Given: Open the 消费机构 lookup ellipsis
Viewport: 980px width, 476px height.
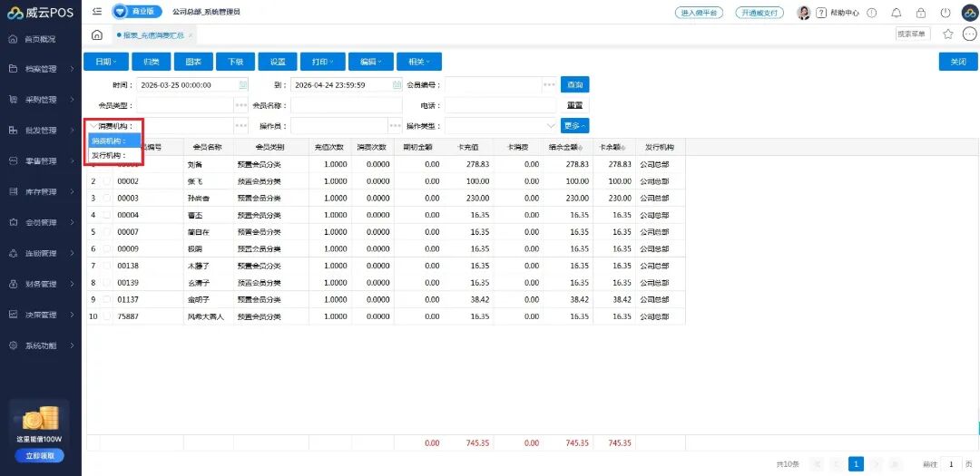Looking at the screenshot, I should coord(241,126).
